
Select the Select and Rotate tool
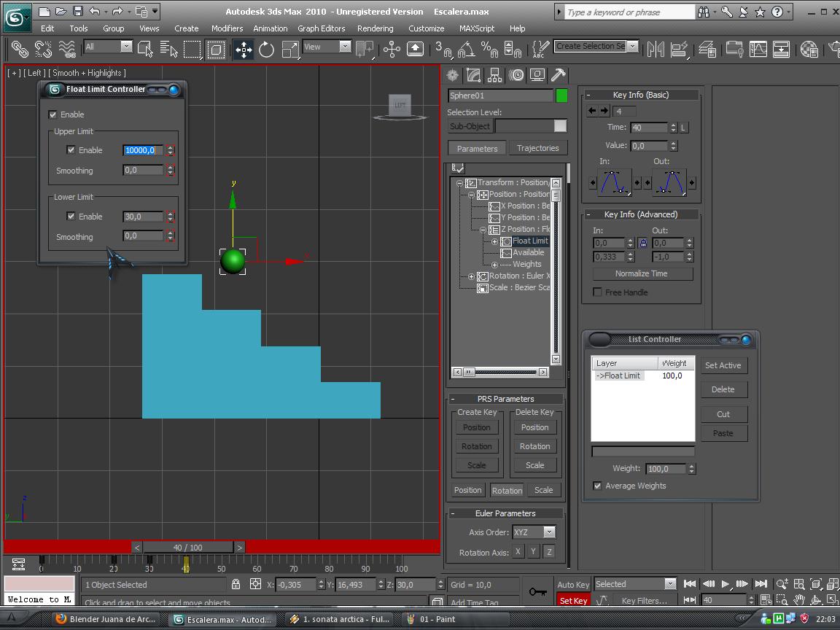265,50
